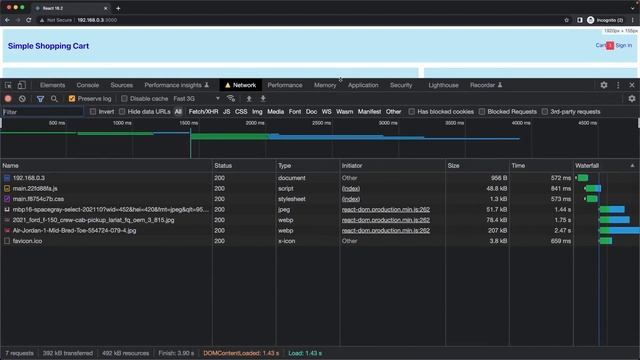
Task: Open (index) initiator for main.js
Action: (351, 189)
